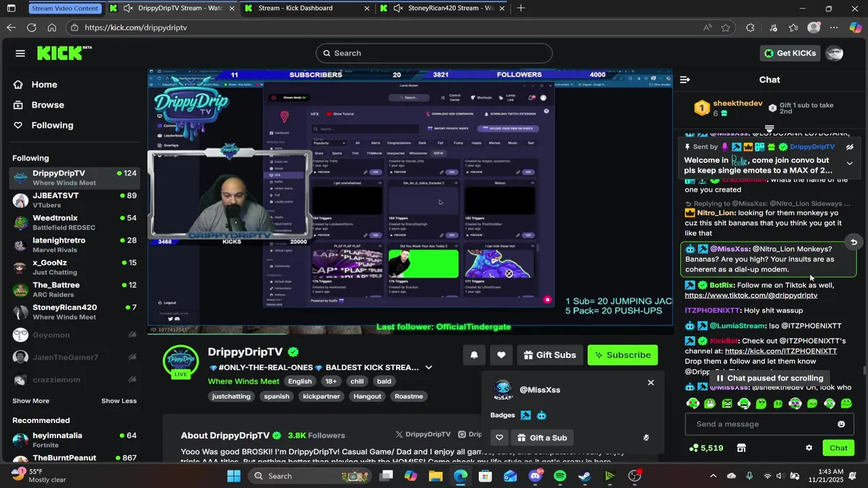Collapse the chat panel with arrow icon
The width and height of the screenshot is (868, 488).
[685, 80]
